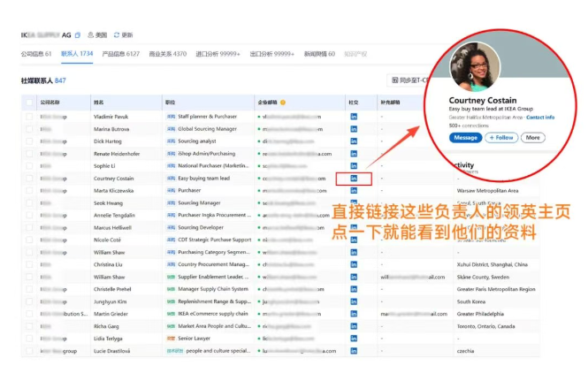Screen dimensions: 588x366
Task: Click the orange info icon by 企业邮箱
Action: coord(283,103)
